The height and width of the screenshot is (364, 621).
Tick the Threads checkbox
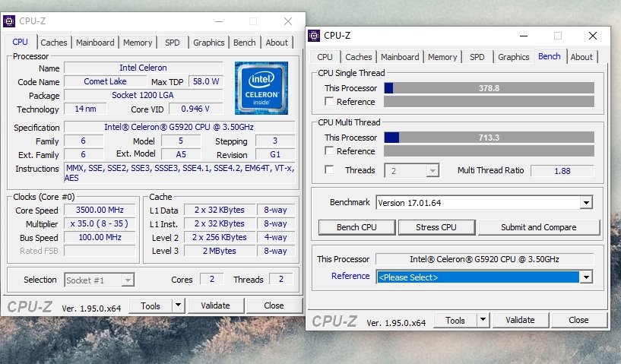coord(328,170)
